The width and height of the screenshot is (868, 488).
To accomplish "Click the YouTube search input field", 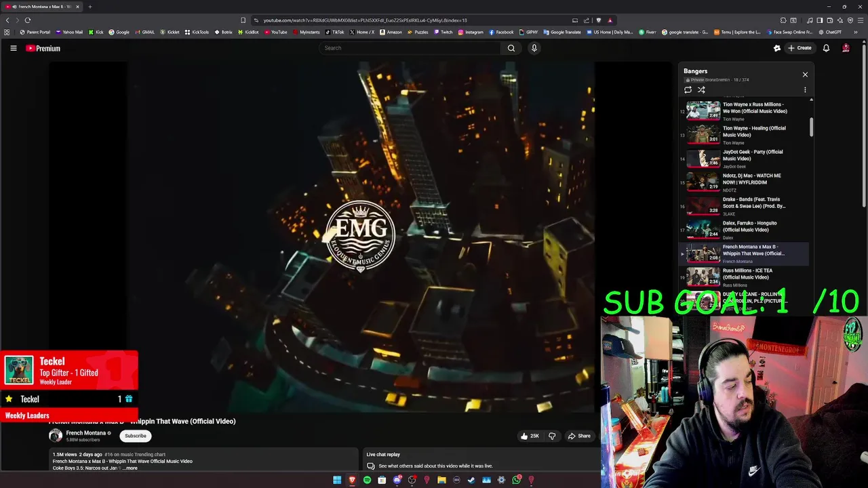I will (x=410, y=48).
